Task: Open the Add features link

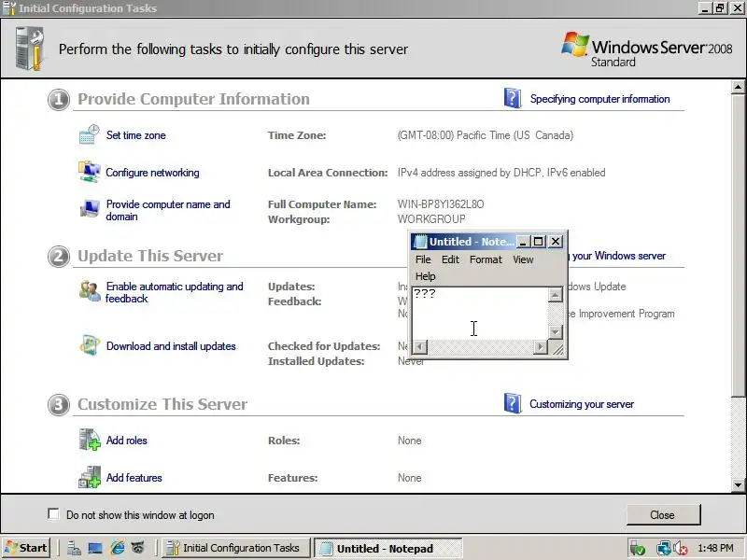Action: [x=134, y=478]
